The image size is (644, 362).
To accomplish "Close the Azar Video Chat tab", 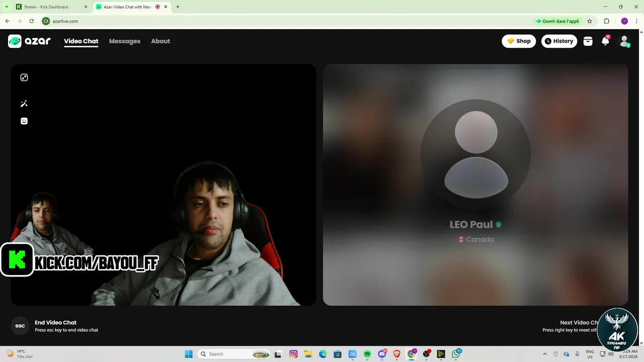I will tap(166, 7).
